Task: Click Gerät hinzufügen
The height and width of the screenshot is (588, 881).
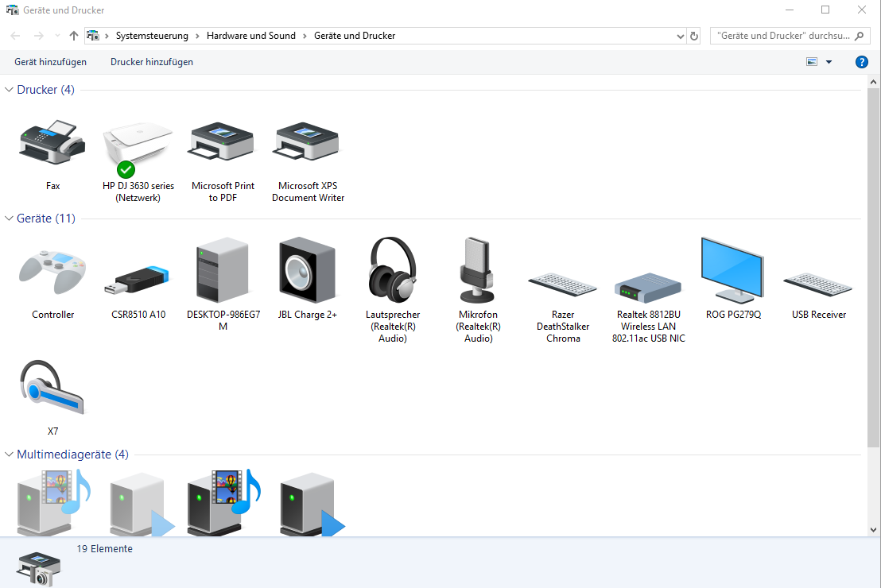Action: [51, 62]
